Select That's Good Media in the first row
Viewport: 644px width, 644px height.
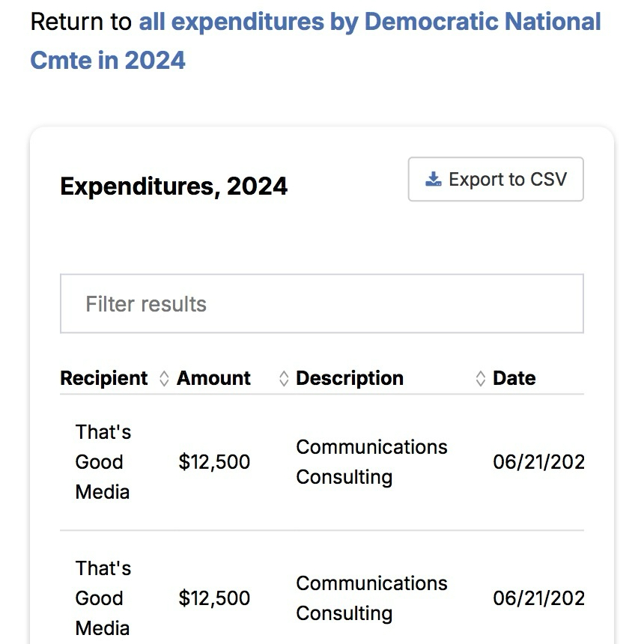point(103,462)
